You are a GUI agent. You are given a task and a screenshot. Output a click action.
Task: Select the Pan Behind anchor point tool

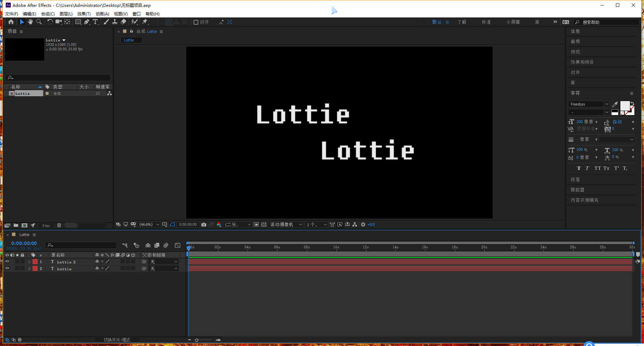[x=67, y=22]
